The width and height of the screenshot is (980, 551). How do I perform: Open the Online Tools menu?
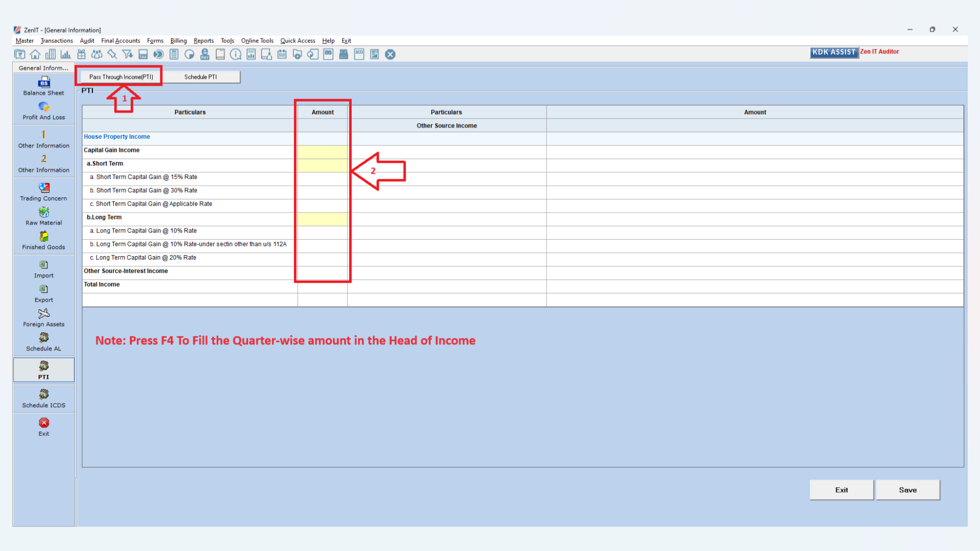pos(257,41)
